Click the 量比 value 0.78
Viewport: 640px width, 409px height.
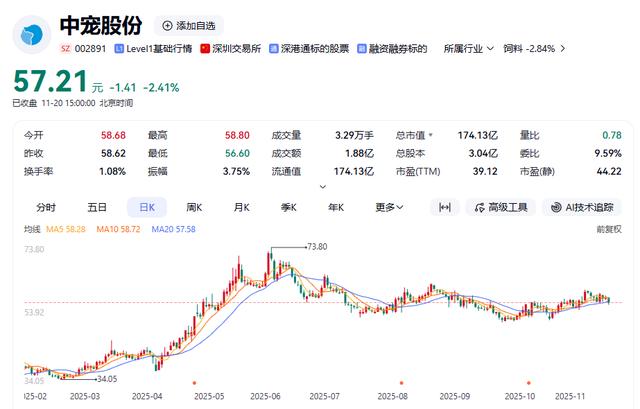[x=612, y=135]
